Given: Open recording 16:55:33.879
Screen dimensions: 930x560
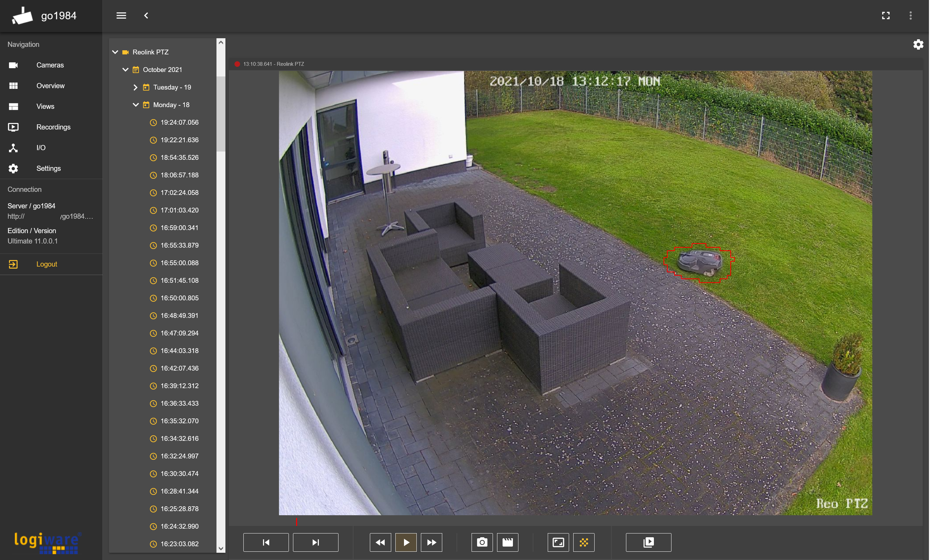Looking at the screenshot, I should 179,245.
